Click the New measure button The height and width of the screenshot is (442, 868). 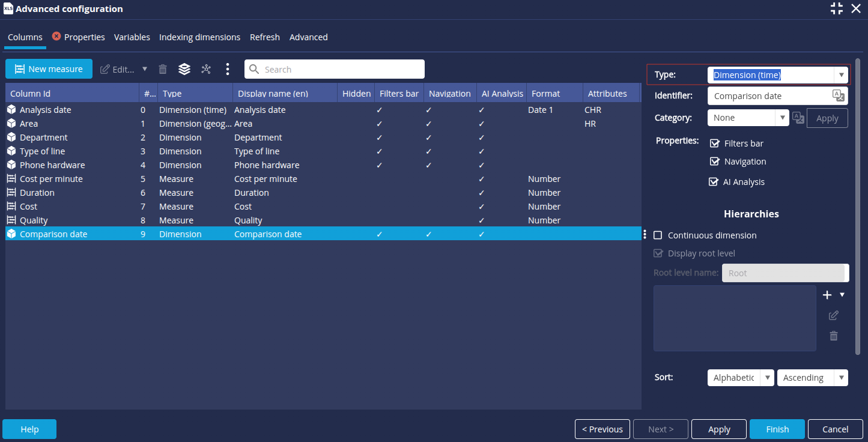pos(49,69)
